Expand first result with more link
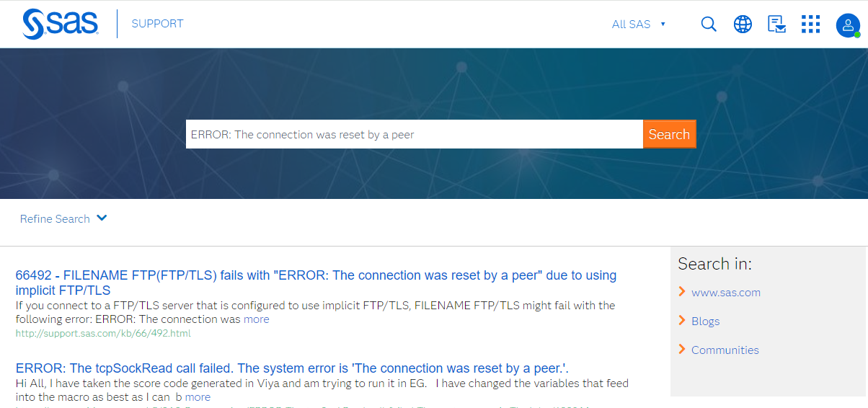868x408 pixels. tap(256, 319)
